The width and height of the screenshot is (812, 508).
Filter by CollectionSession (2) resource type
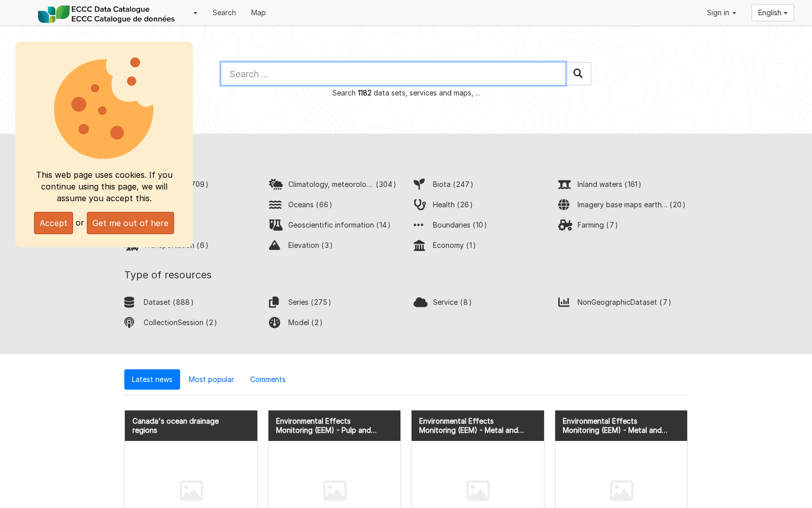[x=180, y=323]
